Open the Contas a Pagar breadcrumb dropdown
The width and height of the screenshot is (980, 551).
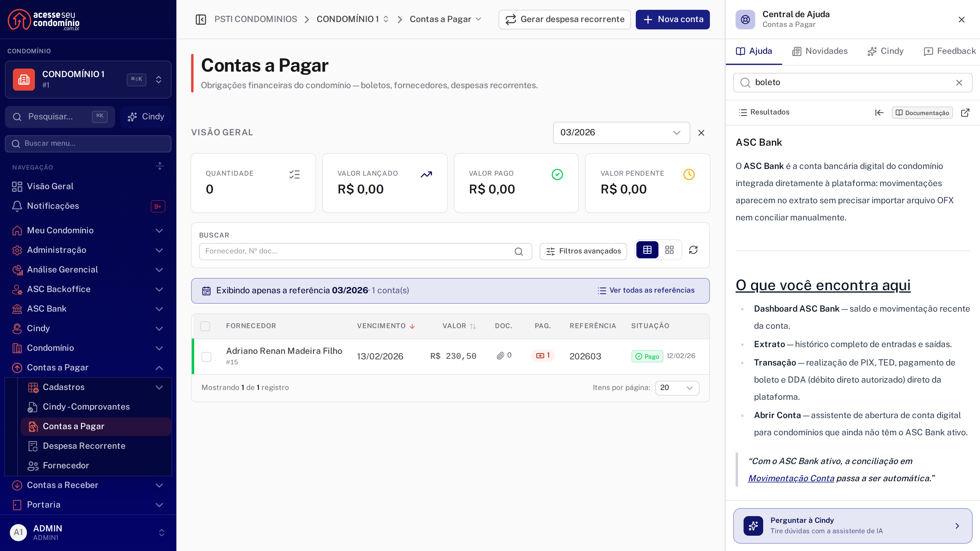pyautogui.click(x=446, y=19)
